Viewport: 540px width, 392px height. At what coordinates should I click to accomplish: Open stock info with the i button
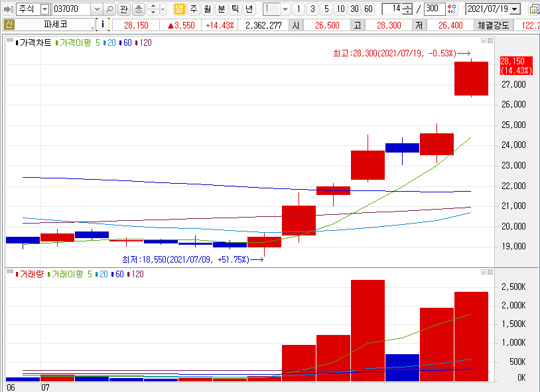[x=103, y=25]
